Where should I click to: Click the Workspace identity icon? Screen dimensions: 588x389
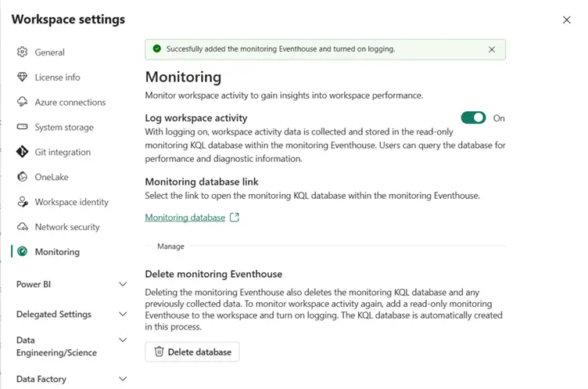[x=22, y=202]
